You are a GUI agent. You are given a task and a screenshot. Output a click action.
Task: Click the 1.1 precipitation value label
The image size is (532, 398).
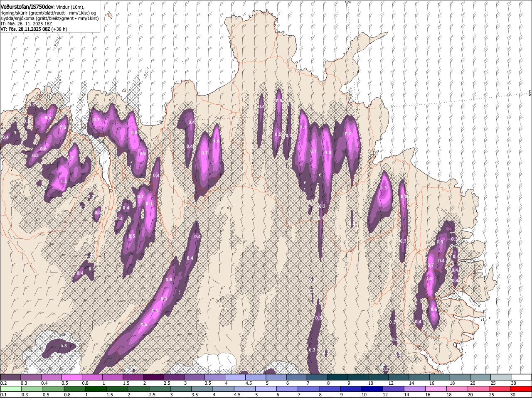click(x=303, y=128)
